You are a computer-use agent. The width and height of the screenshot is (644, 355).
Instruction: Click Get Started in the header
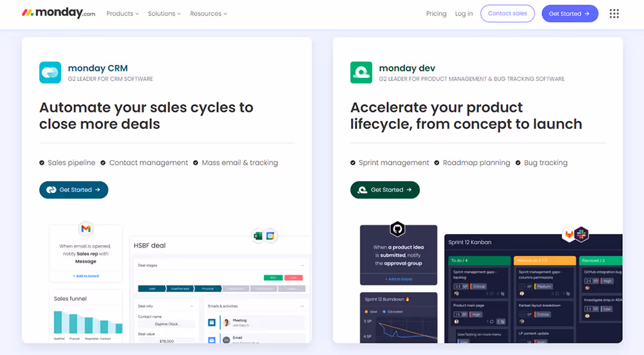570,14
